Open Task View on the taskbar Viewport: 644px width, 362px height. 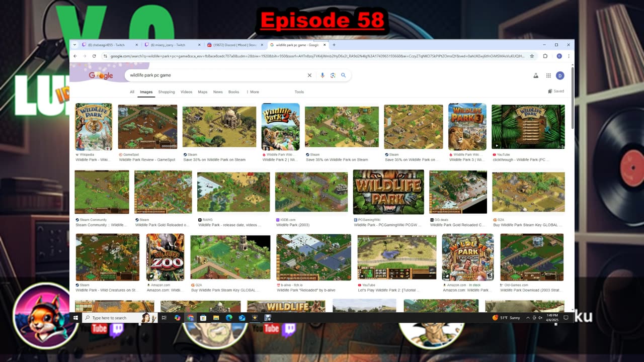164,318
